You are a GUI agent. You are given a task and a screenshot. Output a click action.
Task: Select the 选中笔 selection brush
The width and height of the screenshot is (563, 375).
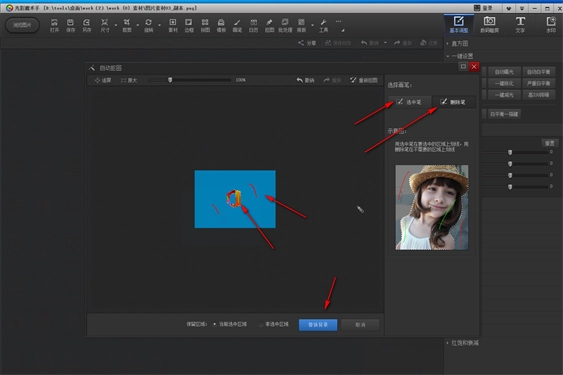(409, 102)
